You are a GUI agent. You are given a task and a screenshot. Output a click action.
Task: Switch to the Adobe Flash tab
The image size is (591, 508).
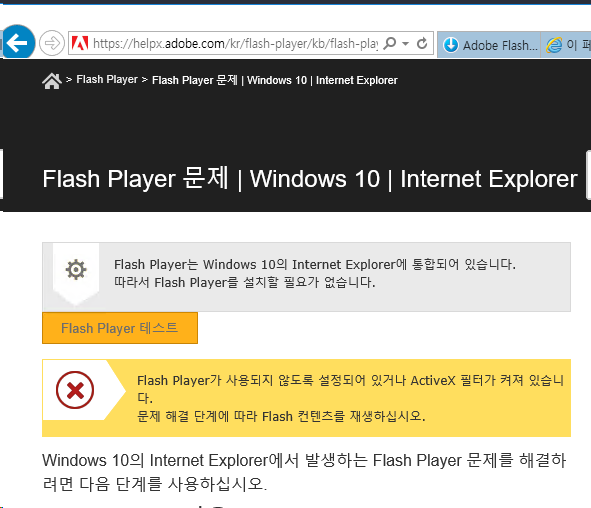[489, 45]
